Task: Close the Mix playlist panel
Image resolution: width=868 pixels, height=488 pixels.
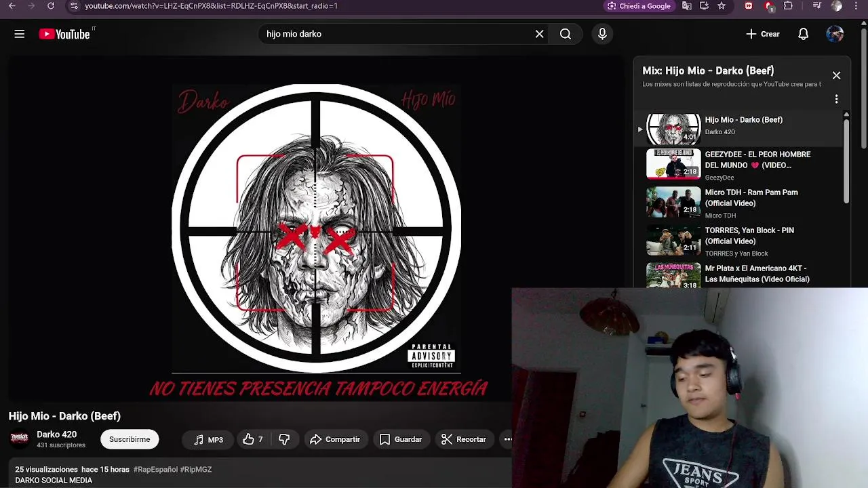Action: click(836, 75)
